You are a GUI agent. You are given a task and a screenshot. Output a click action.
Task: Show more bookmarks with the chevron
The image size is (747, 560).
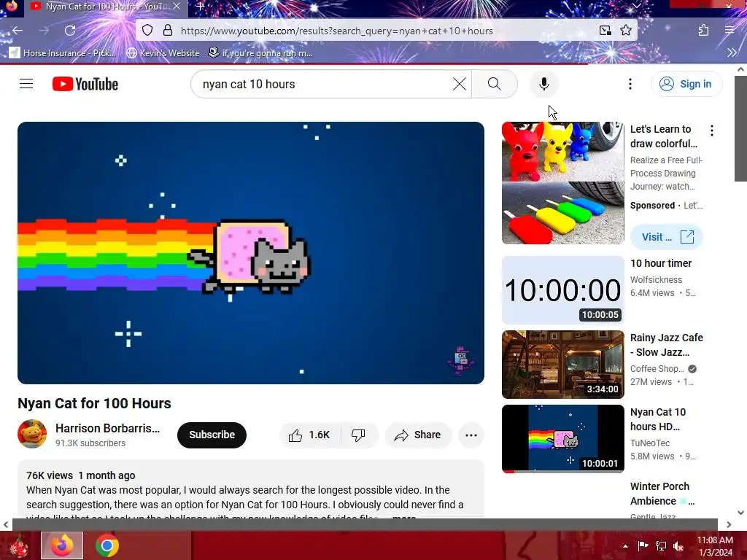pos(732,52)
